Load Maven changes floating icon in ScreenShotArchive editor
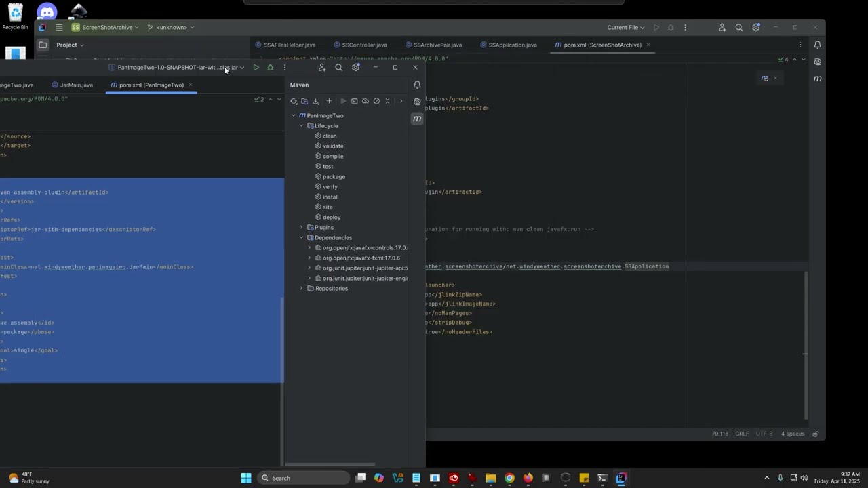This screenshot has width=868, height=488. coord(765,79)
